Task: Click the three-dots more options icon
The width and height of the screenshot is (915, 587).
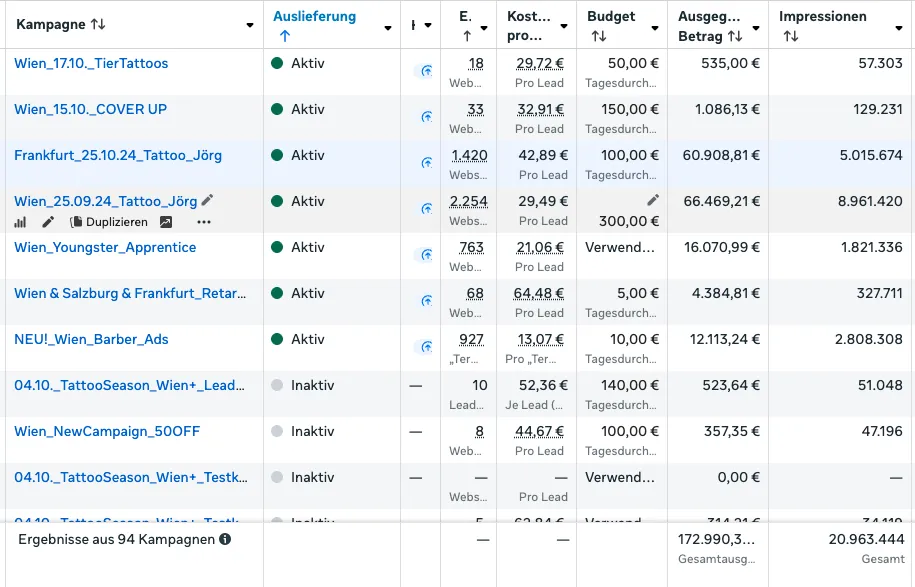Action: 204,222
